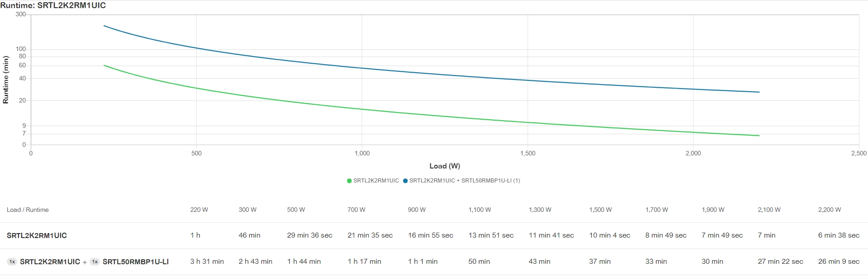Click the 3 h 31 min runtime cell
This screenshot has width=868, height=276.
(207, 262)
